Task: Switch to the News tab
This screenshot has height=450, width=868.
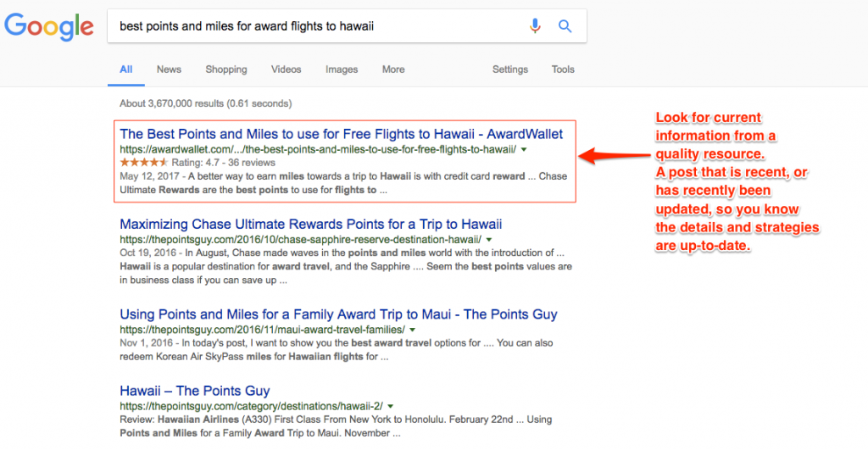Action: tap(169, 69)
